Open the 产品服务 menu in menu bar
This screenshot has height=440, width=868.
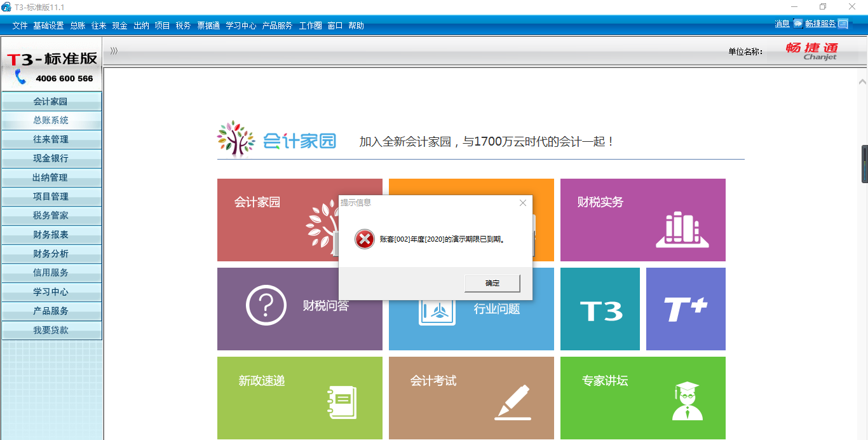click(x=277, y=25)
